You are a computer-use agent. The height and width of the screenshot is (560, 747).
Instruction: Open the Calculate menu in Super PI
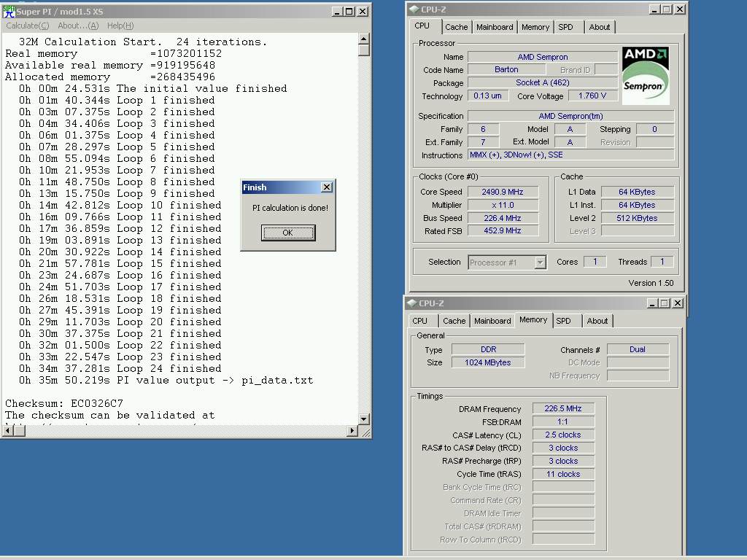[27, 26]
